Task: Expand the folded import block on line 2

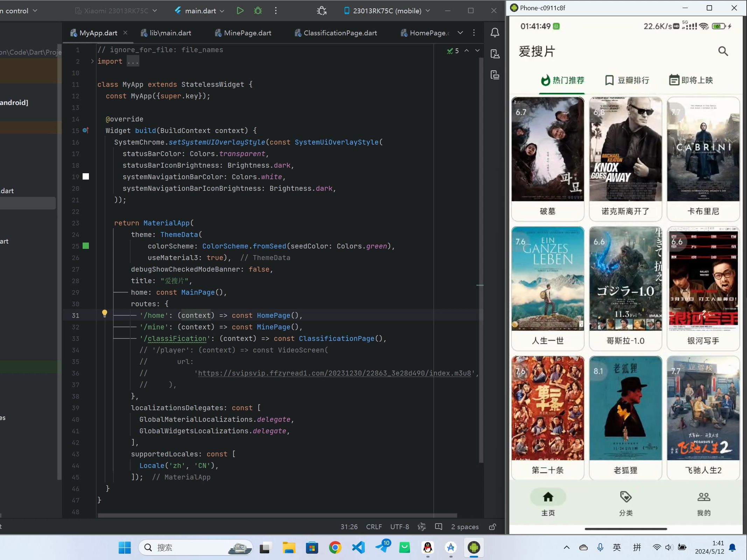Action: pyautogui.click(x=92, y=61)
